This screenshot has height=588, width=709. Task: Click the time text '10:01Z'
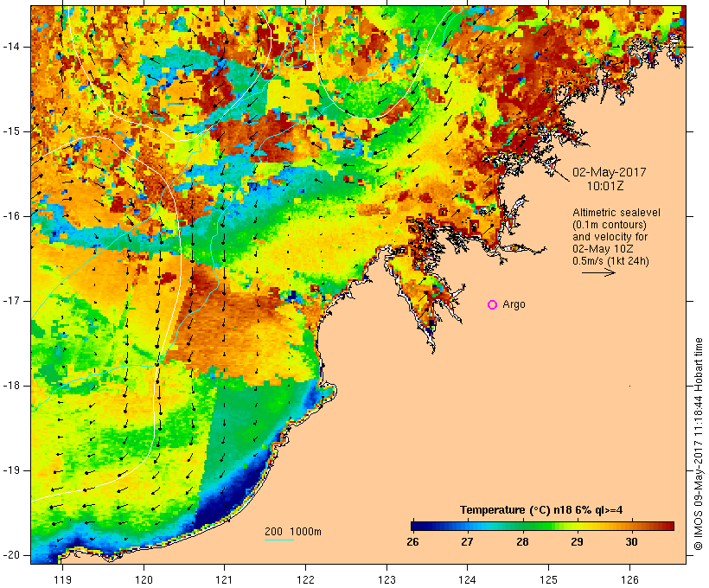(x=605, y=186)
